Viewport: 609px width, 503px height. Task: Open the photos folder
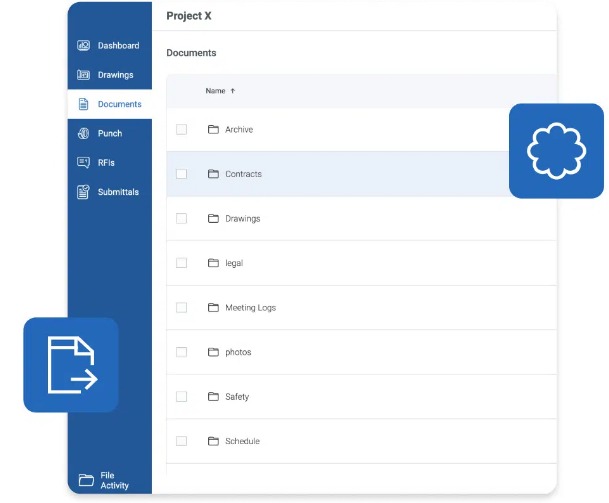click(237, 352)
